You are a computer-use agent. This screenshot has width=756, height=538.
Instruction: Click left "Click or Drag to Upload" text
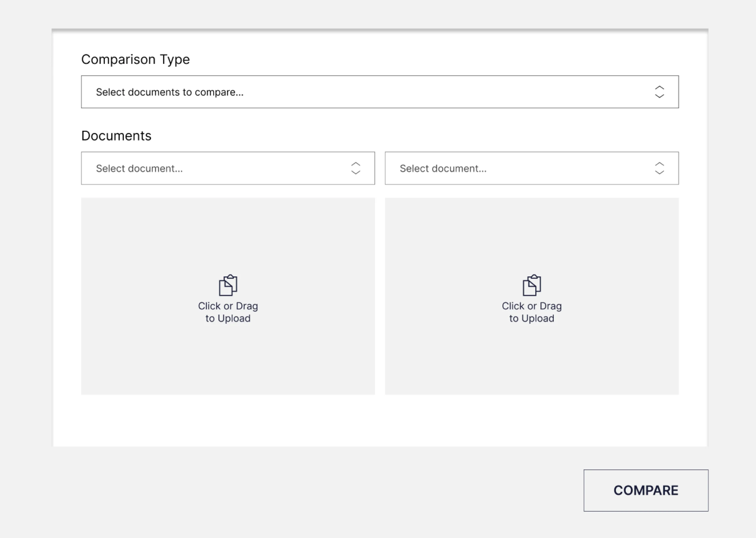tap(228, 312)
